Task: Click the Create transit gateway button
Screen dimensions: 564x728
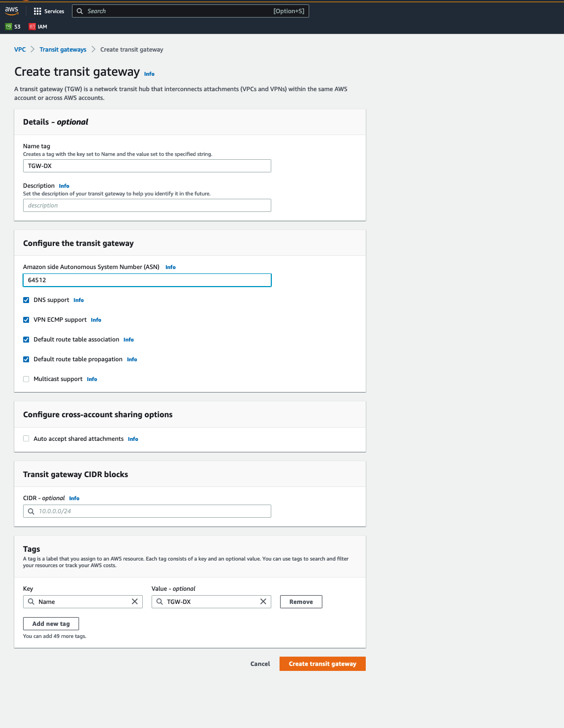Action: (x=322, y=664)
